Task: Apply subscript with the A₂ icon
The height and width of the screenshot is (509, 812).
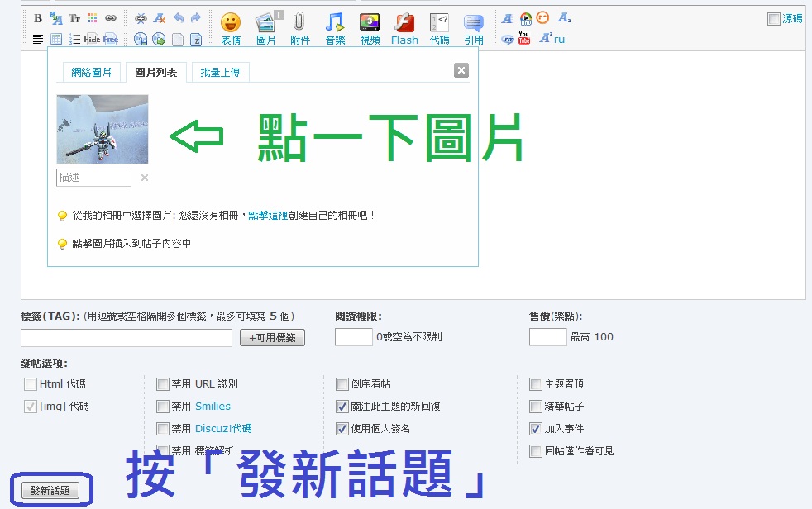Action: click(564, 18)
